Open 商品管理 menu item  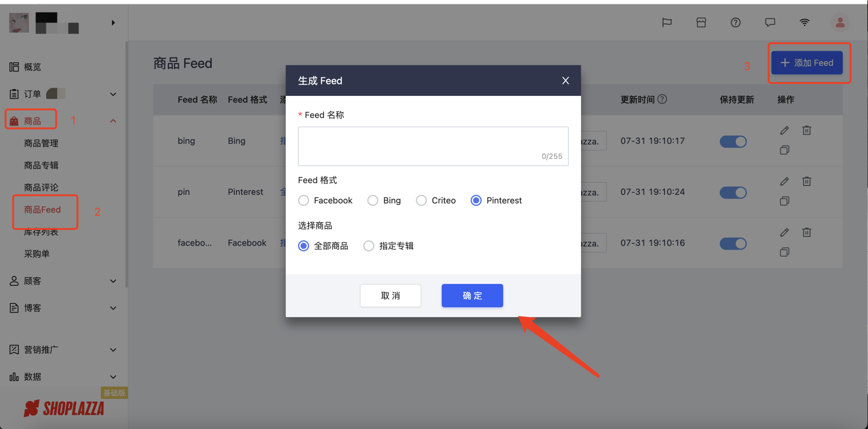pyautogui.click(x=41, y=143)
